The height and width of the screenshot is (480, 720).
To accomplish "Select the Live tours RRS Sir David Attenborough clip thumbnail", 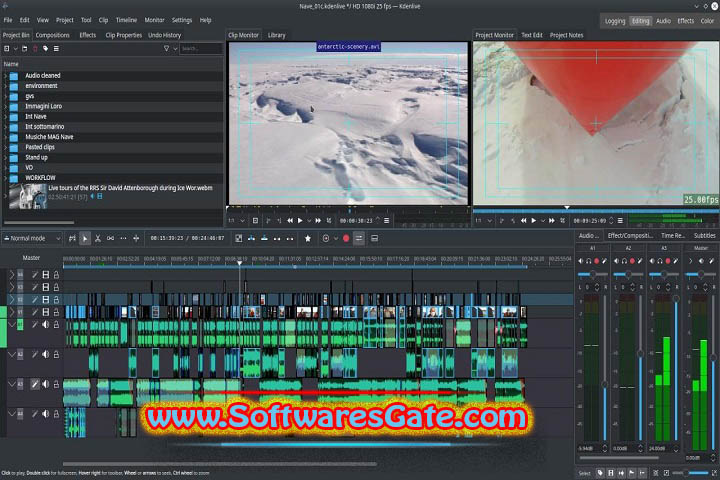I will [28, 197].
